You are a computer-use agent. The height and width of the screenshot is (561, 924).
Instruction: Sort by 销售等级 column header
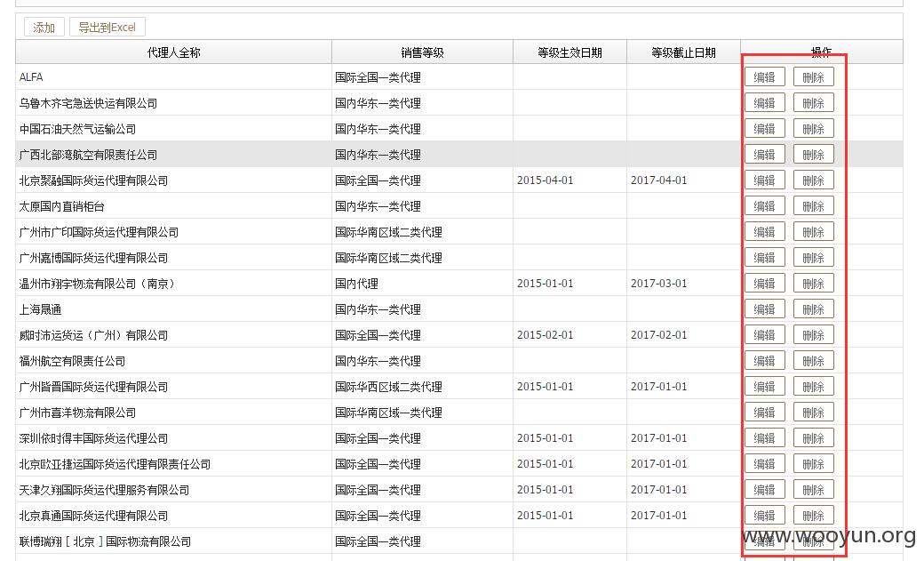423,52
